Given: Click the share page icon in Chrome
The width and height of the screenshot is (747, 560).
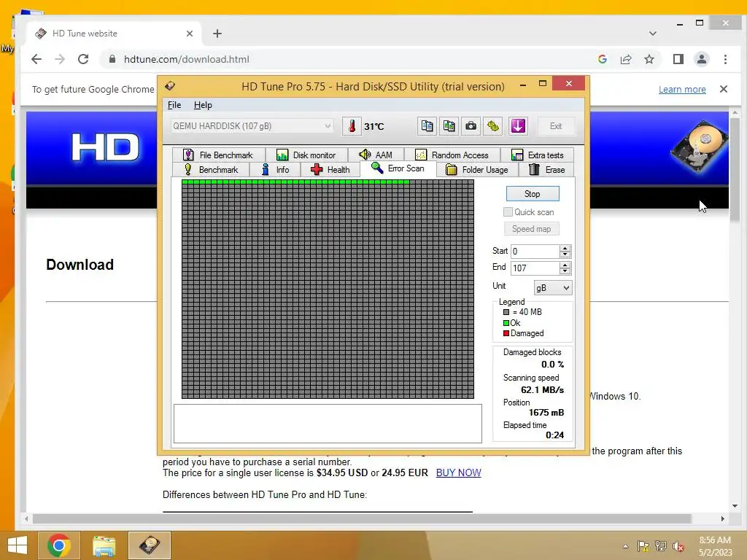Looking at the screenshot, I should coord(625,59).
